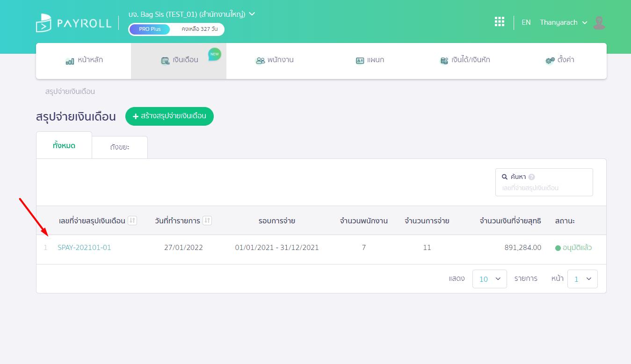
Task: Click the search help question icon
Action: [531, 177]
